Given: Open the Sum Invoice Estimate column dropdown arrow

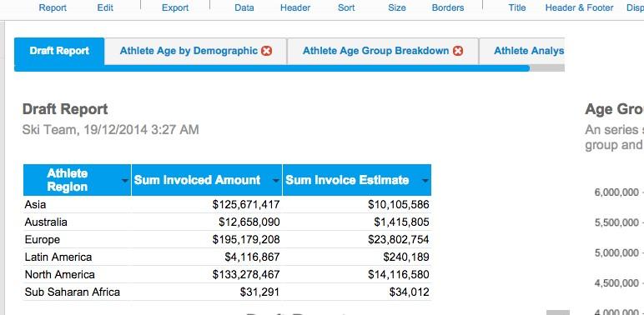Looking at the screenshot, I should [425, 181].
